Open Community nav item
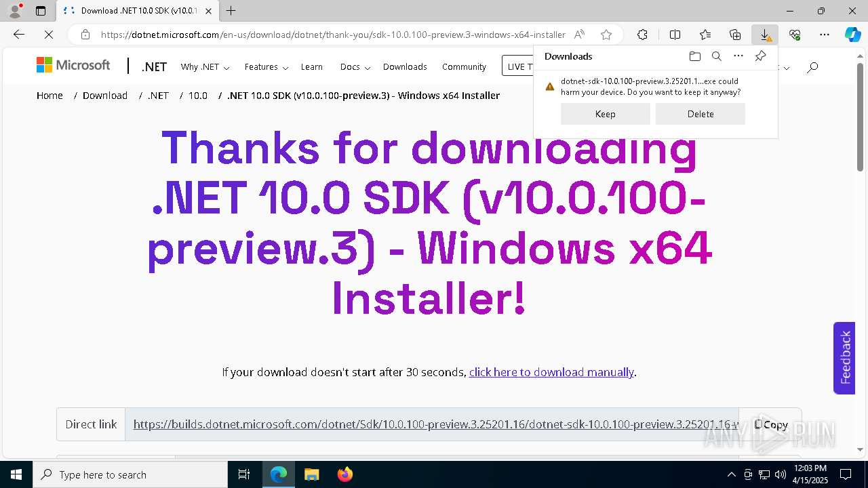 click(464, 66)
